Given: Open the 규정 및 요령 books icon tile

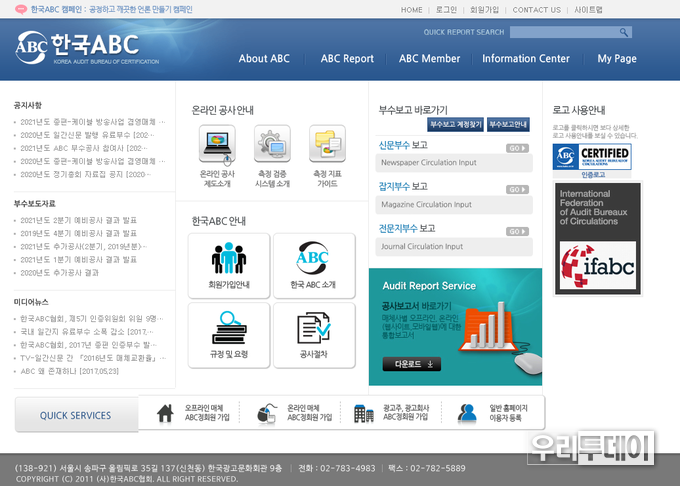Looking at the screenshot, I should click(229, 335).
